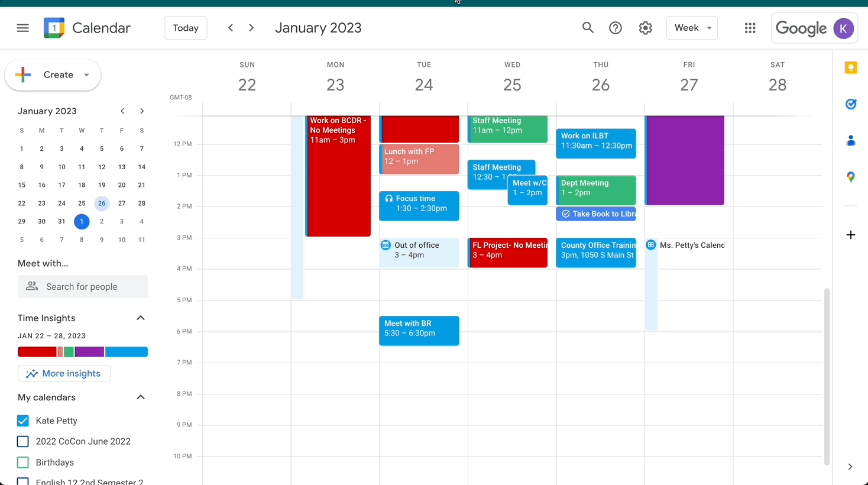
Task: Open the Out of office event
Action: click(x=419, y=253)
